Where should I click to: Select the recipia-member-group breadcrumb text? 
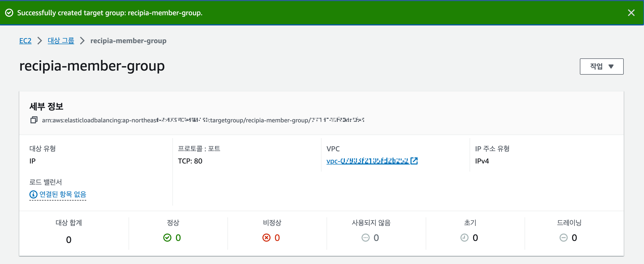(128, 41)
